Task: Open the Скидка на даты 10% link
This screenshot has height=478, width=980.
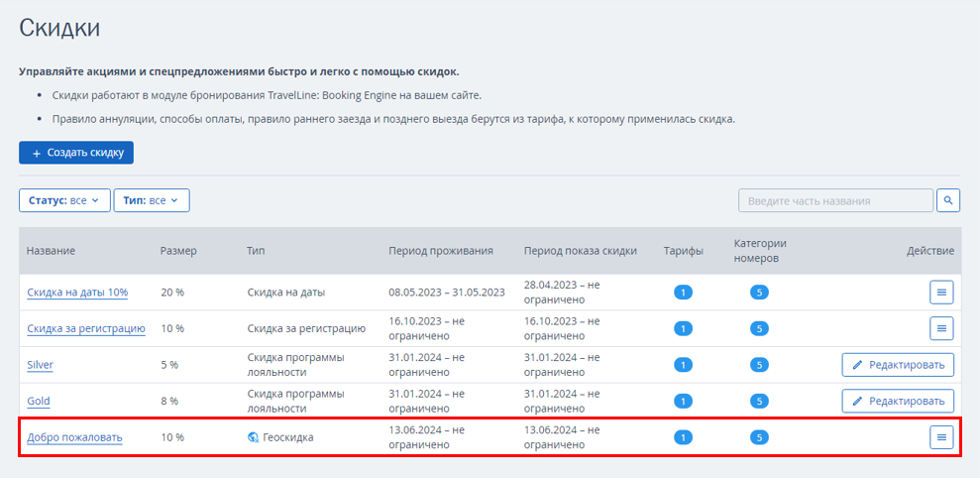Action: pos(77,293)
